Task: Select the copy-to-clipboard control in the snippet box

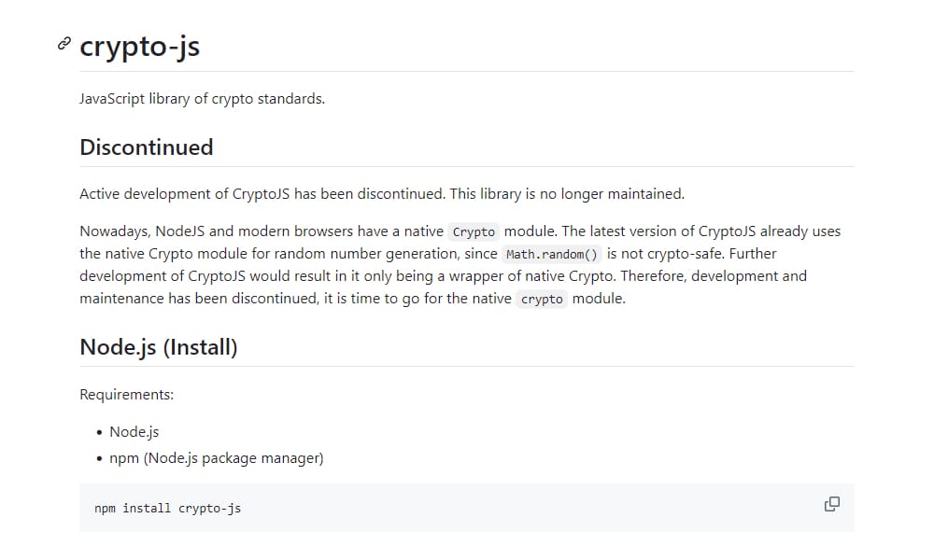Action: (830, 504)
